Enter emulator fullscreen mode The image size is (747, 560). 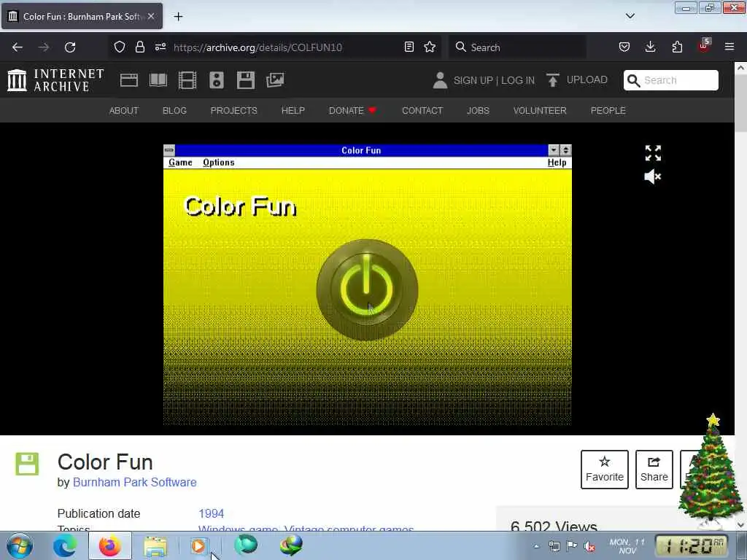coord(653,153)
